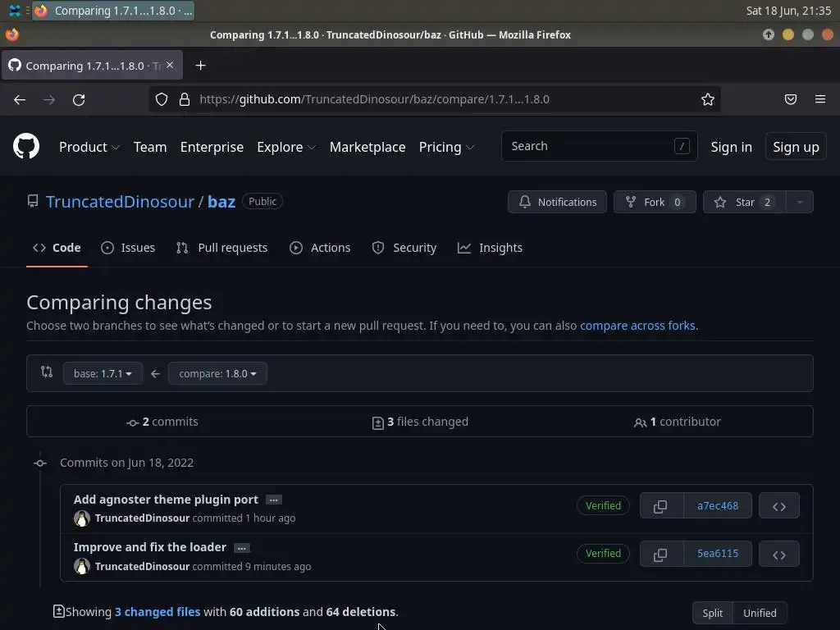Click the browser forward arrow

point(49,99)
